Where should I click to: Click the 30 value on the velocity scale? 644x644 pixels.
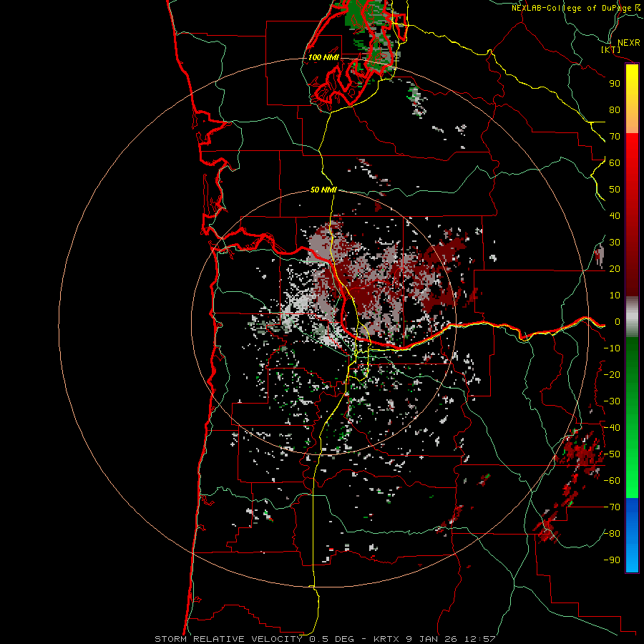[615, 243]
